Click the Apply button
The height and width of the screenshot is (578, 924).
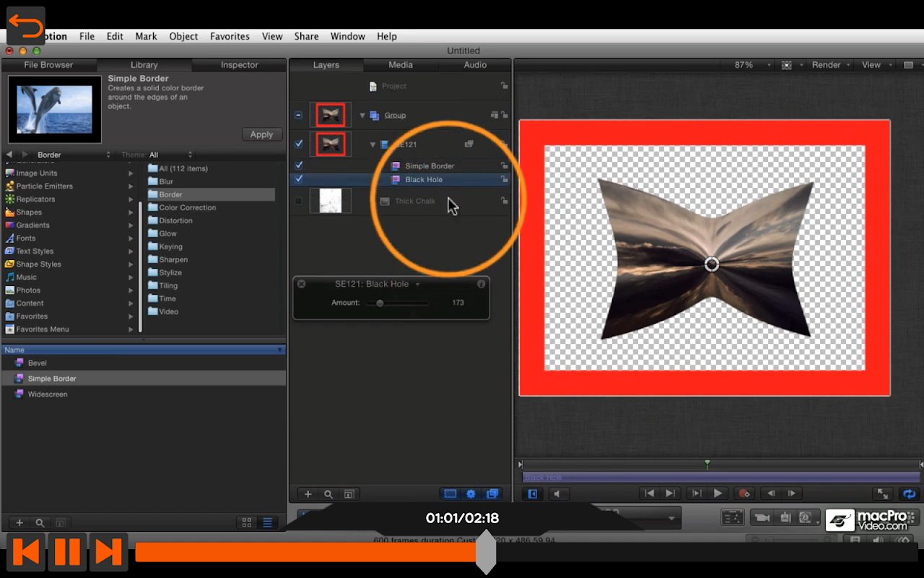pyautogui.click(x=261, y=134)
